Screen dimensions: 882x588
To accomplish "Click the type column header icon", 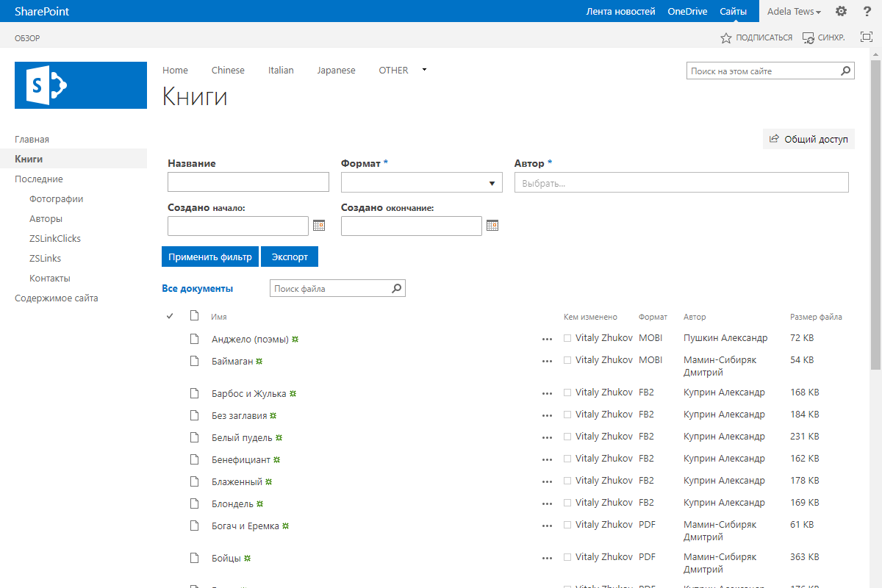I will [195, 316].
